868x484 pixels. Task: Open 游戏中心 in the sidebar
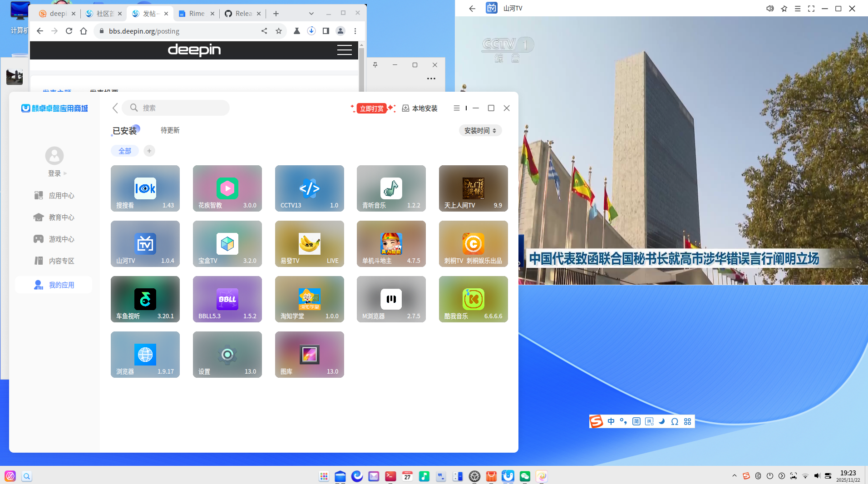(54, 239)
